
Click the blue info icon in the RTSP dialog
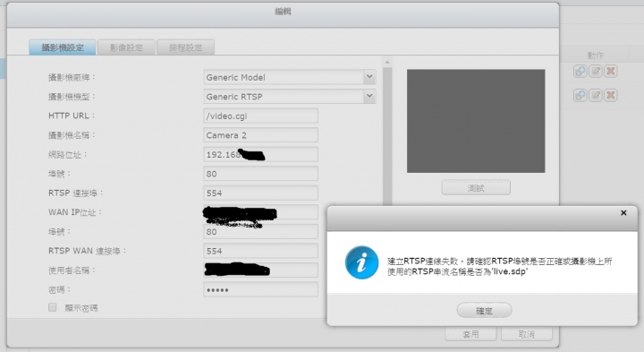(x=361, y=262)
